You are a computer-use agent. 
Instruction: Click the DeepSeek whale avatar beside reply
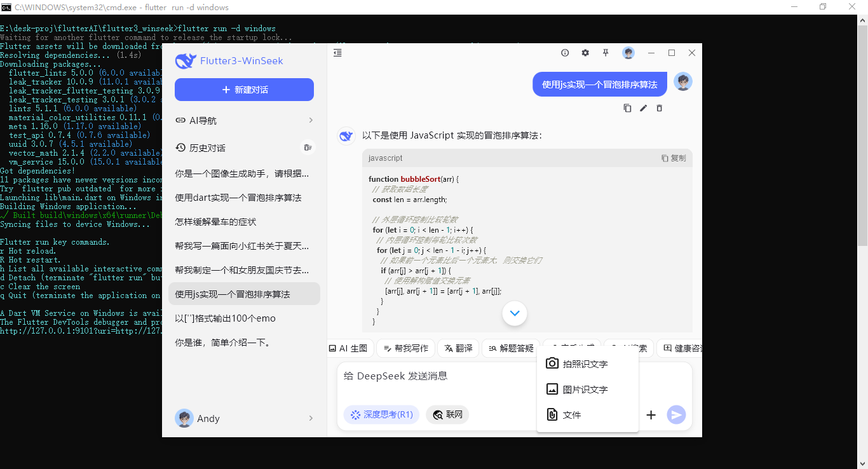(346, 136)
